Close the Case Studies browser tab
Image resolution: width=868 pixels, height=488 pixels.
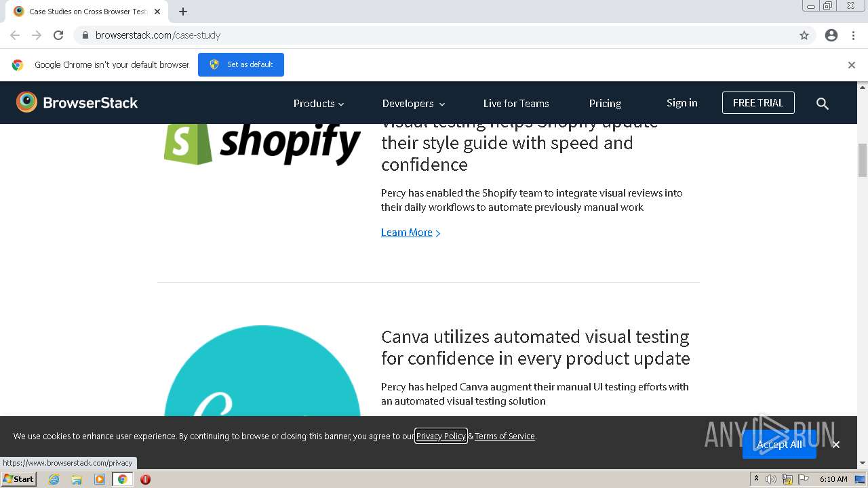tap(157, 12)
